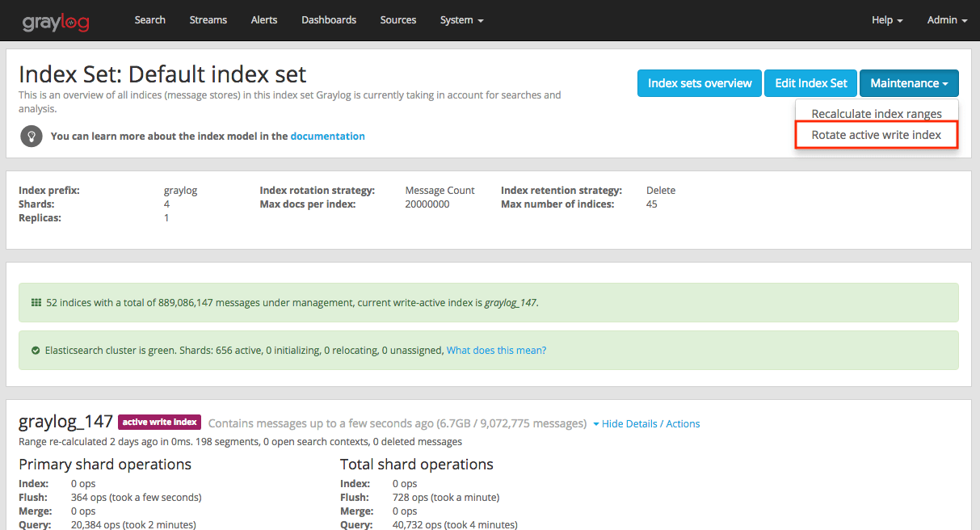Navigate to Alerts
The width and height of the screenshot is (980, 530).
point(264,20)
